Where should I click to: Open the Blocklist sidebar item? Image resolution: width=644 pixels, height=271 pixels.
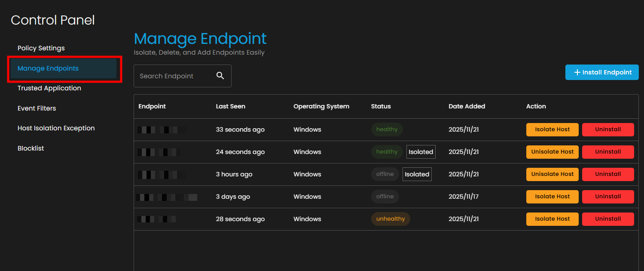(31, 148)
